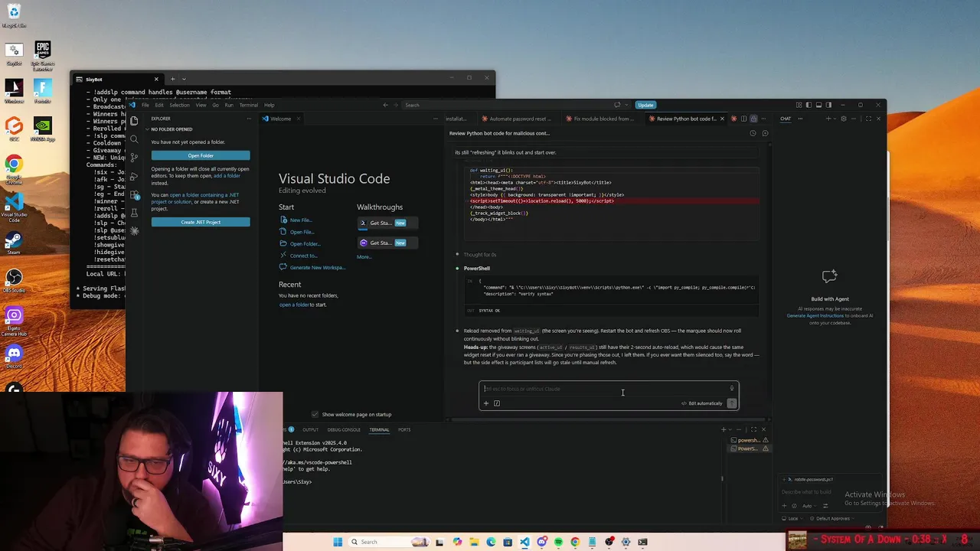
Task: Open the Extensions view with badge
Action: point(134,194)
